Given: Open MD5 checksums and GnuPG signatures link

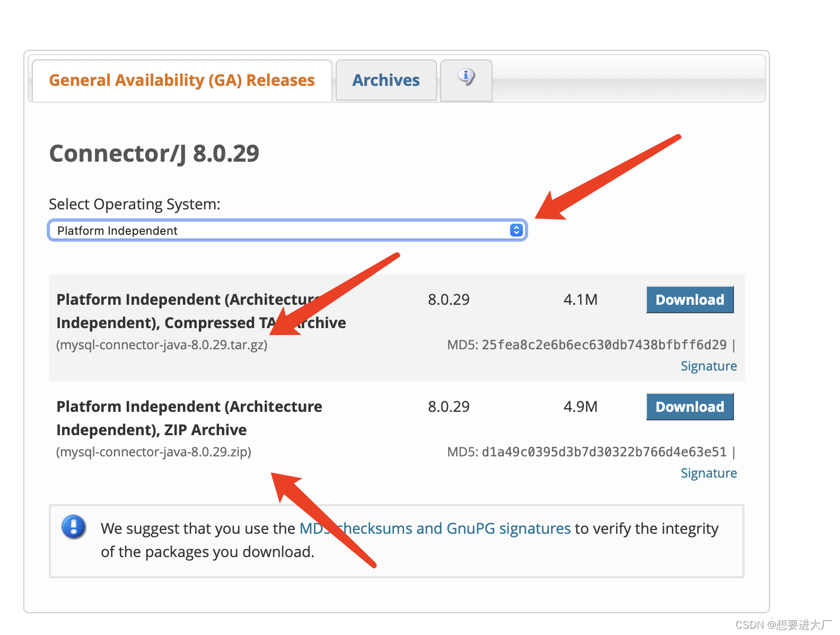Looking at the screenshot, I should (x=435, y=528).
